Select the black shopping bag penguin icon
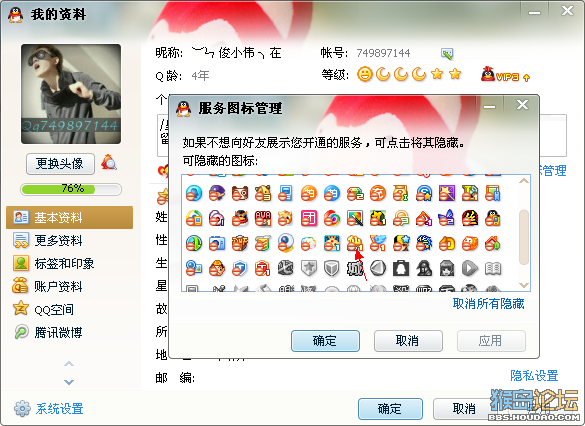This screenshot has width=585, height=426. (401, 268)
